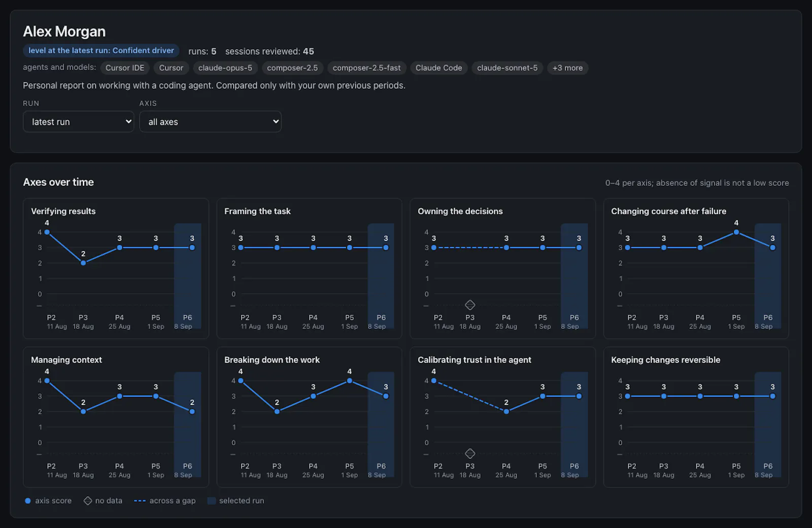Select the P4 score 2 point in Calibrating trust
The image size is (812, 528).
(x=506, y=412)
